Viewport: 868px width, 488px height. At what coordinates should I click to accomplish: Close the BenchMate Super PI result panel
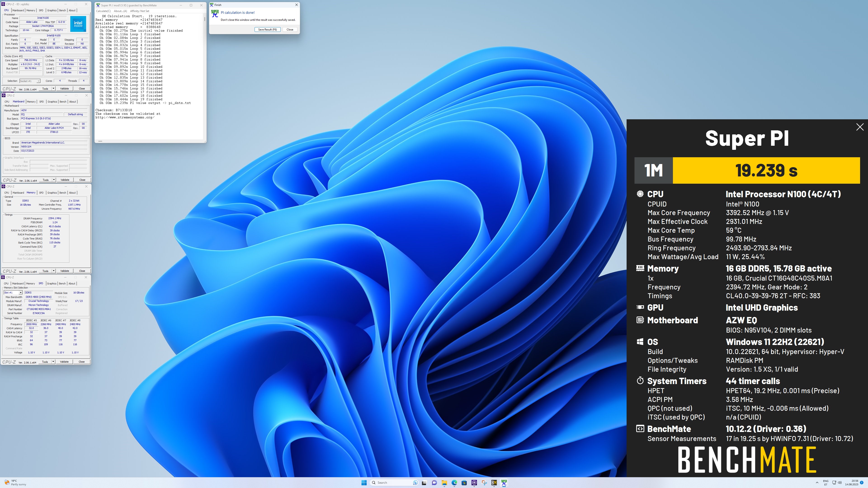click(860, 127)
